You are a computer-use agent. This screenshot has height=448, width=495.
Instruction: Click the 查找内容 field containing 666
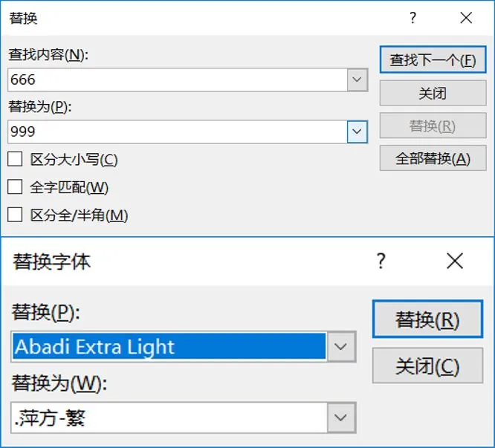click(x=177, y=79)
